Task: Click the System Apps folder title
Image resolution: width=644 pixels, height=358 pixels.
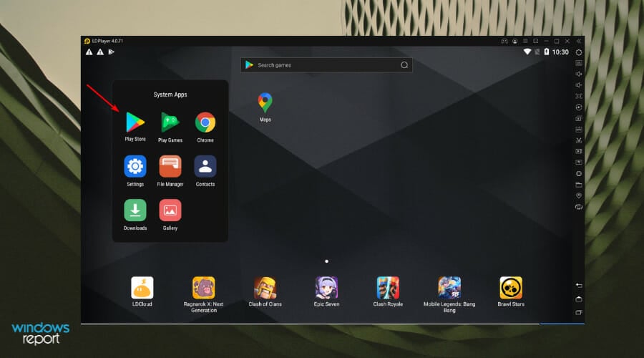Action: click(x=170, y=95)
